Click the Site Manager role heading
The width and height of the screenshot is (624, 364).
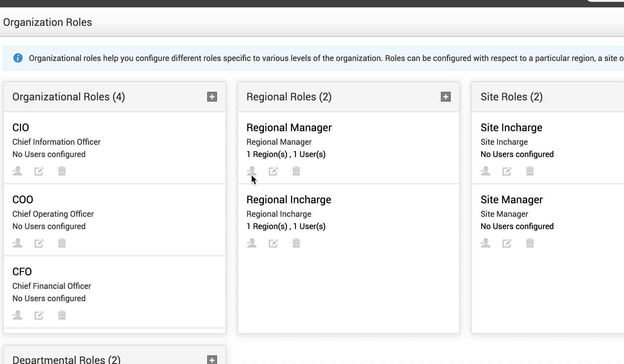[x=511, y=200]
